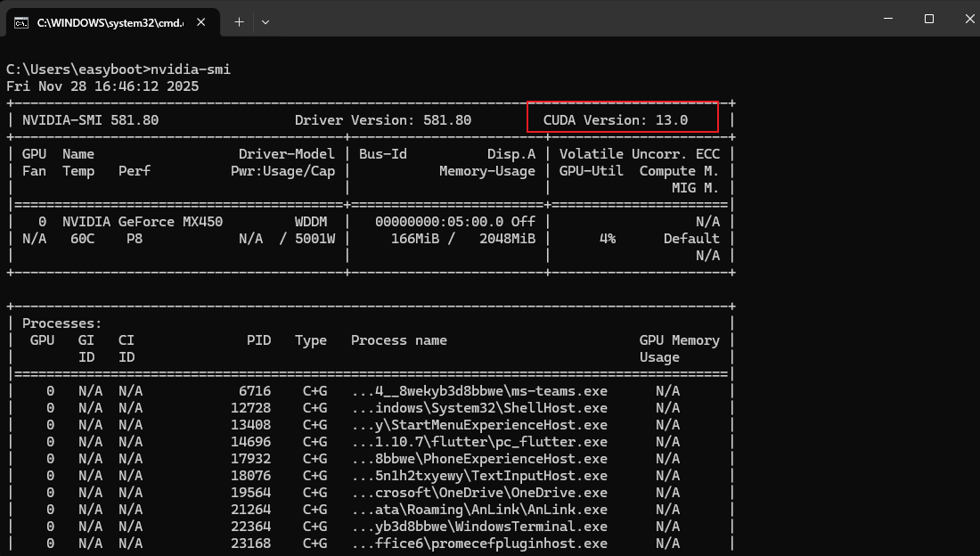
Task: Close the cmd.exe terminal tab
Action: [x=200, y=22]
